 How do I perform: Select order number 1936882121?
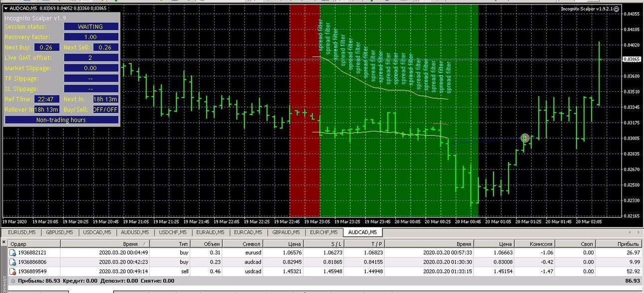(32, 253)
